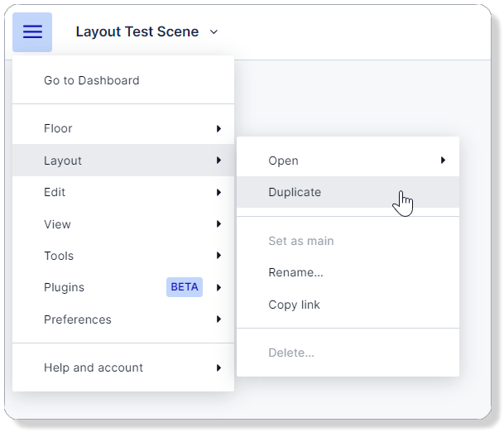The height and width of the screenshot is (432, 504).
Task: Open Help and account submenu
Action: 94,367
